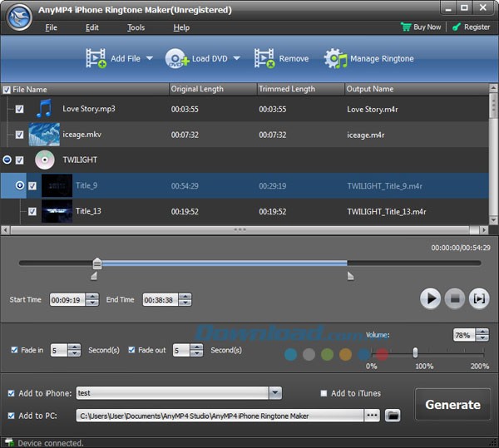Expand the Add to iPhone device dropdown
This screenshot has width=499, height=448.
[274, 393]
